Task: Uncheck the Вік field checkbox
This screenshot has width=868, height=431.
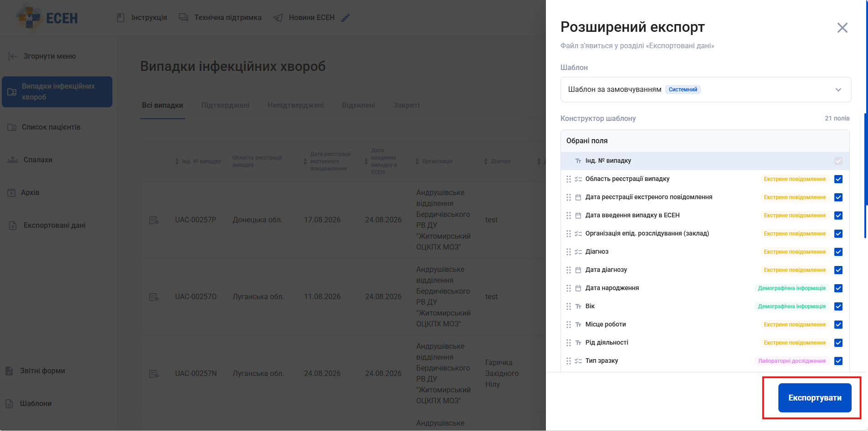Action: click(x=838, y=306)
